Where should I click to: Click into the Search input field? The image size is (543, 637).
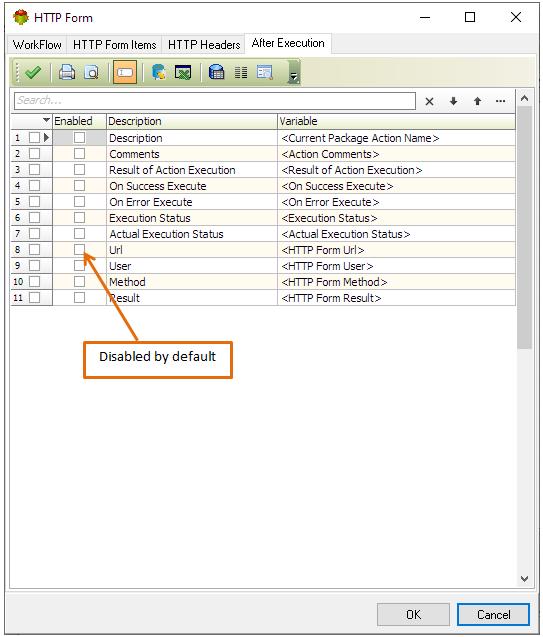pos(215,101)
